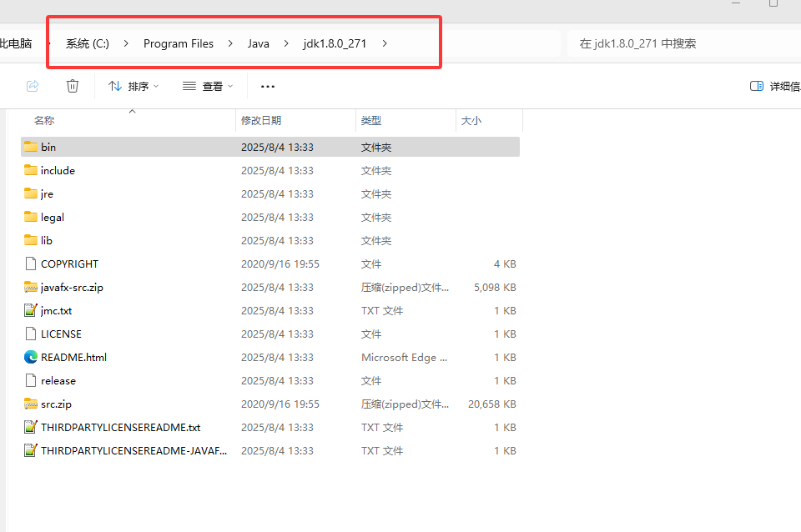Click the folder name 'legal'
The image size is (801, 532).
click(53, 217)
